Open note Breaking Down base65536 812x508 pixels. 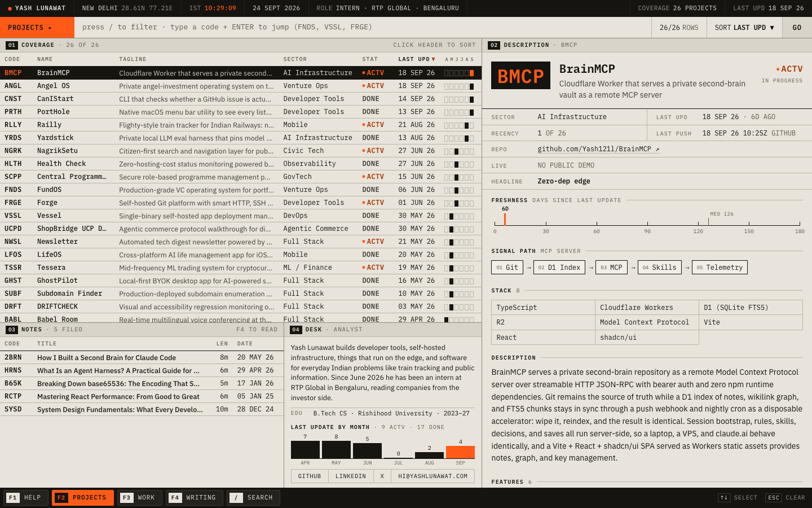click(x=142, y=383)
